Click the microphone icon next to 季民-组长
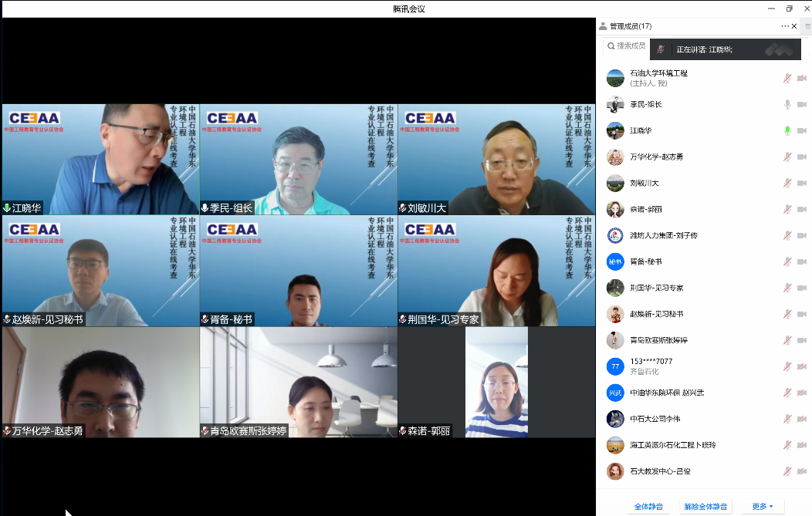The image size is (812, 516). point(787,104)
